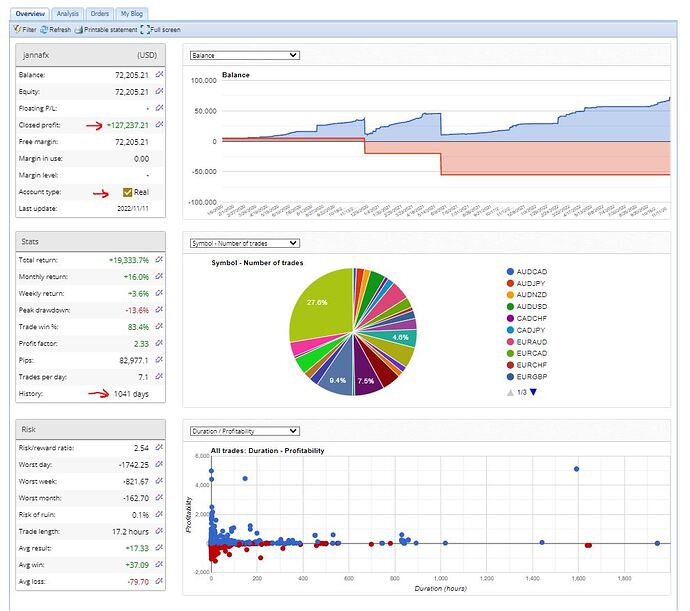The image size is (690, 611).
Task: Toggle the AUDCAD legend entry
Action: [x=527, y=272]
